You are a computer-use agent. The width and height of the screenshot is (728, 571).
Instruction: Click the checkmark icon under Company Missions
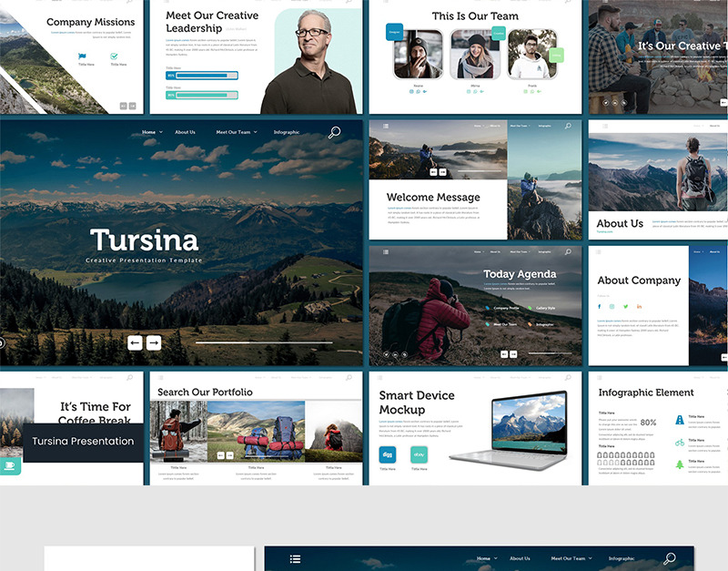coord(115,56)
